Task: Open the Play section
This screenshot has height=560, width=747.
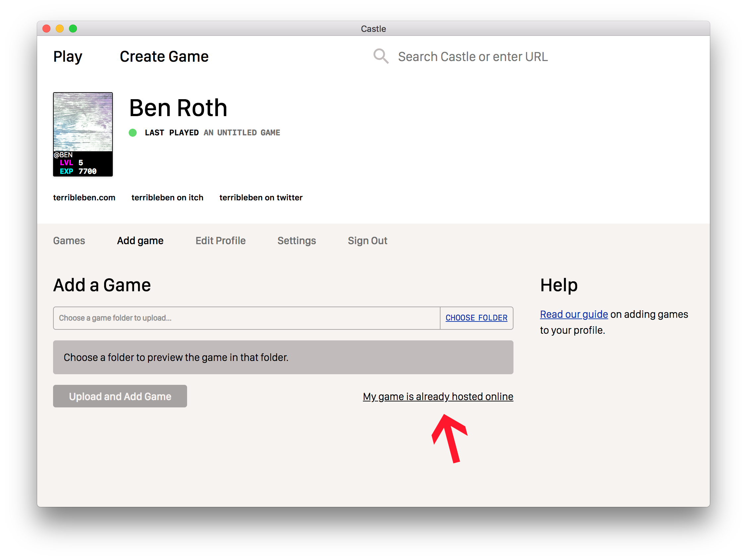Action: tap(68, 56)
